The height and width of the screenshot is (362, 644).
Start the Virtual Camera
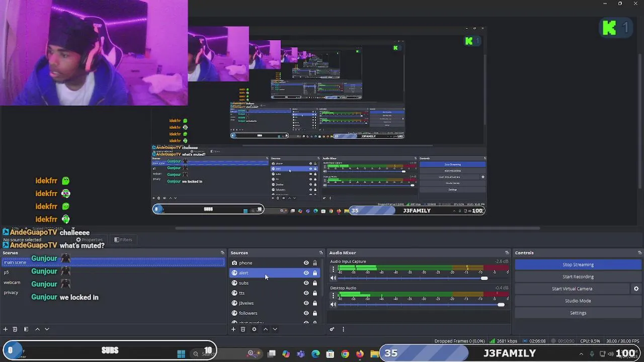pyautogui.click(x=572, y=289)
